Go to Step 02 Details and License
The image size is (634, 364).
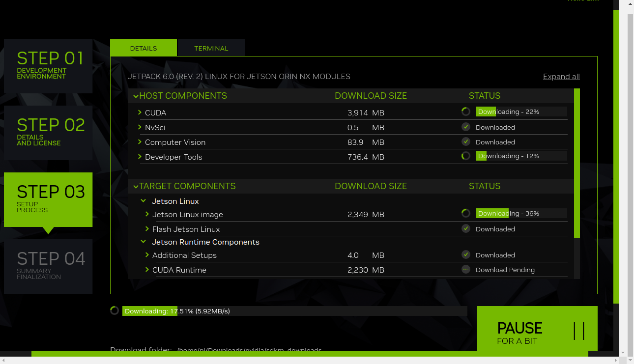coord(48,133)
